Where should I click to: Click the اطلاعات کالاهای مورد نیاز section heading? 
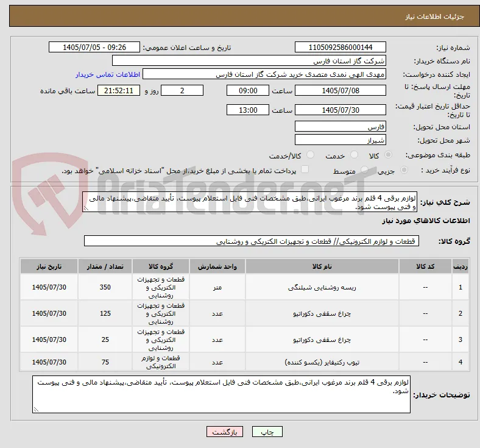point(426,221)
